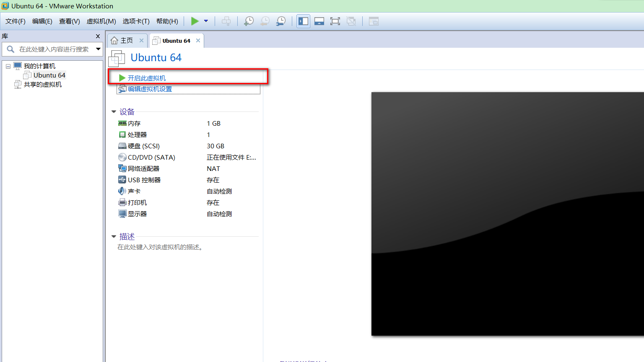Click inside the library search field
This screenshot has height=362, width=644.
coord(55,49)
